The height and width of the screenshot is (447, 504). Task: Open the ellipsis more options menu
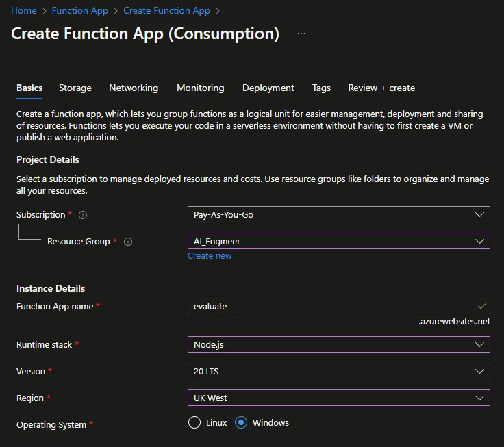(x=301, y=34)
